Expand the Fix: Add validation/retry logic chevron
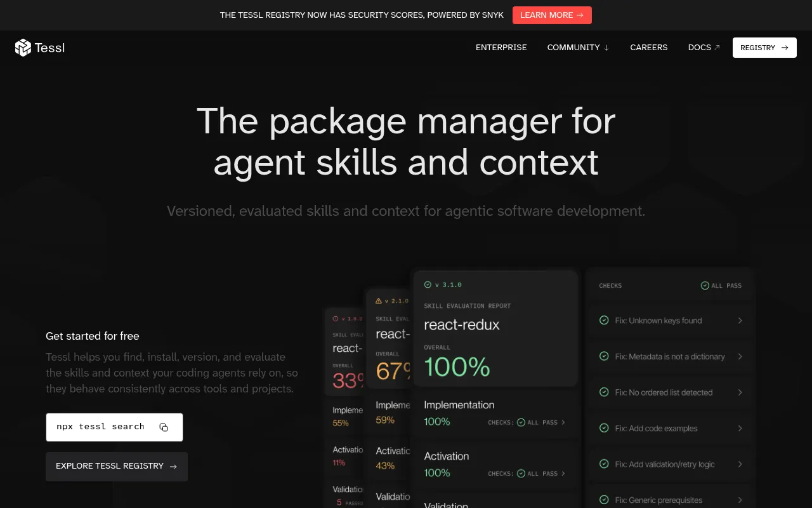This screenshot has height=508, width=812. tap(740, 464)
